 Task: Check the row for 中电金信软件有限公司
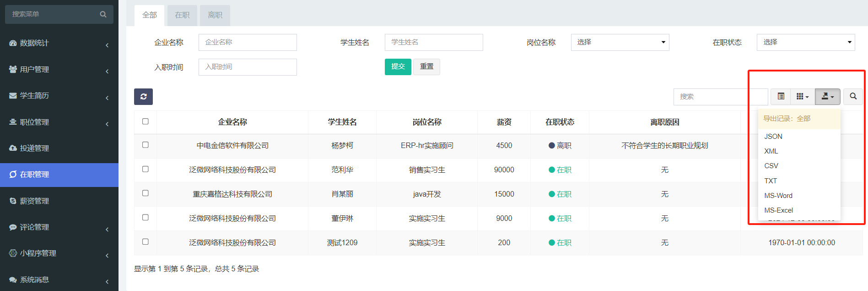tap(146, 145)
